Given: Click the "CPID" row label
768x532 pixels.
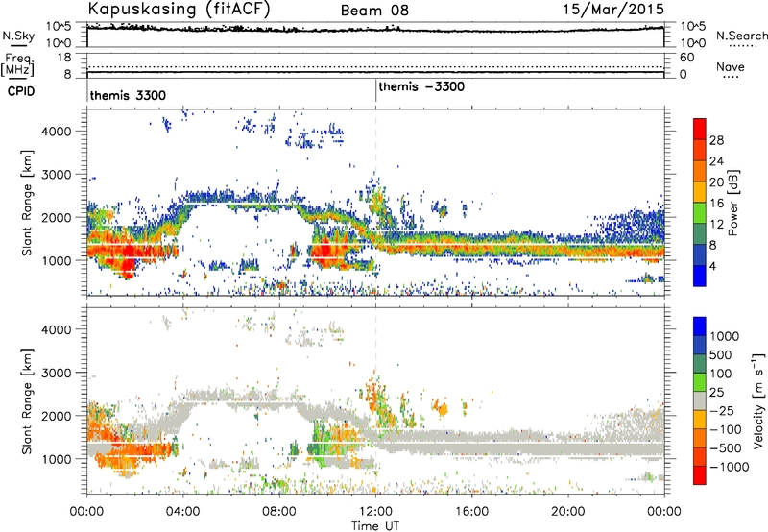Looking at the screenshot, I should 21,91.
